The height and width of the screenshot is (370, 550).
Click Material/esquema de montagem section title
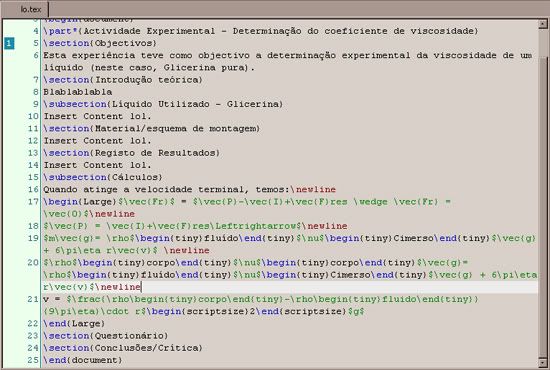tap(175, 129)
